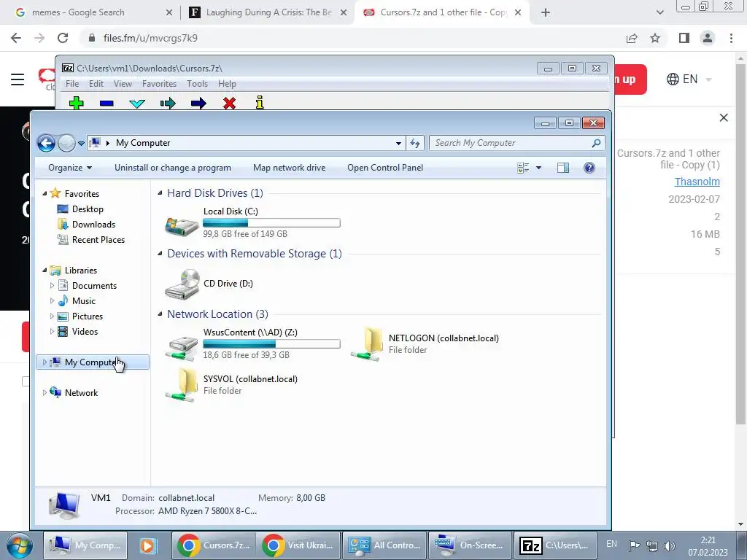Open the Tools menu in 7-Zip
The image size is (747, 560).
point(197,84)
